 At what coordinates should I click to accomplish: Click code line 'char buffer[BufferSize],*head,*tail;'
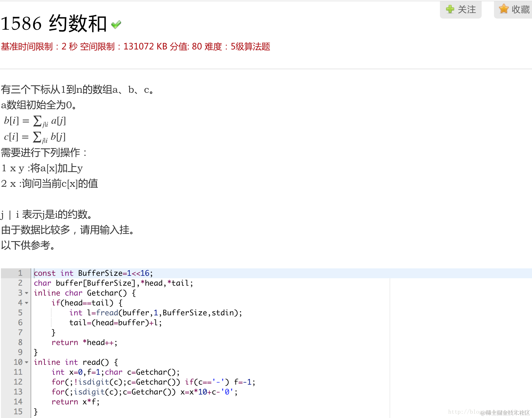point(113,283)
